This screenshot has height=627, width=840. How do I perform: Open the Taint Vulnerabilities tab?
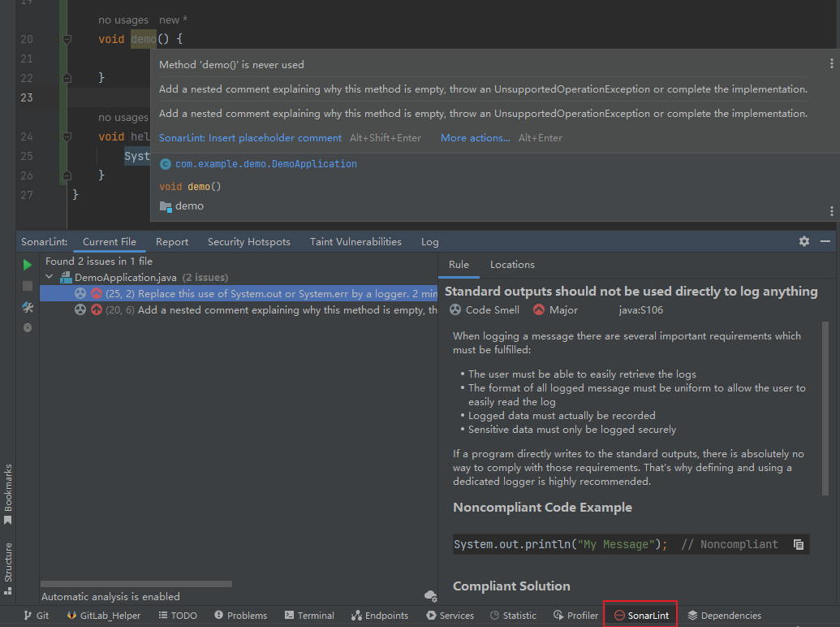click(355, 242)
